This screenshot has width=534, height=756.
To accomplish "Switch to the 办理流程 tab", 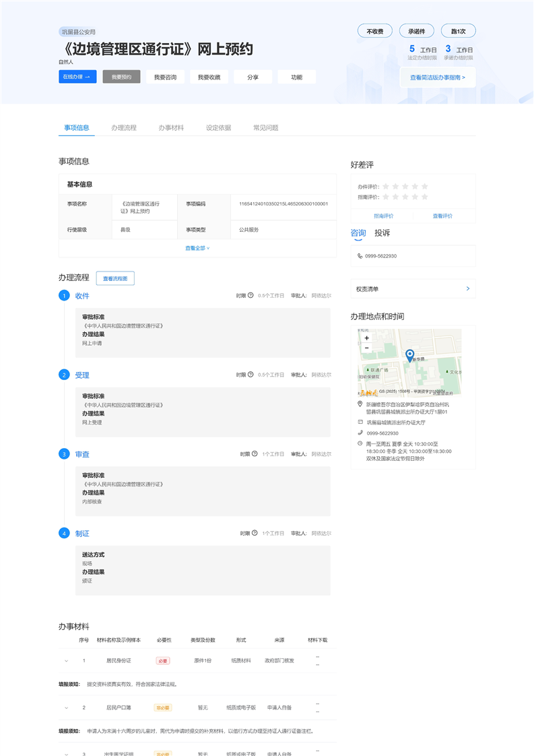I will (x=124, y=127).
